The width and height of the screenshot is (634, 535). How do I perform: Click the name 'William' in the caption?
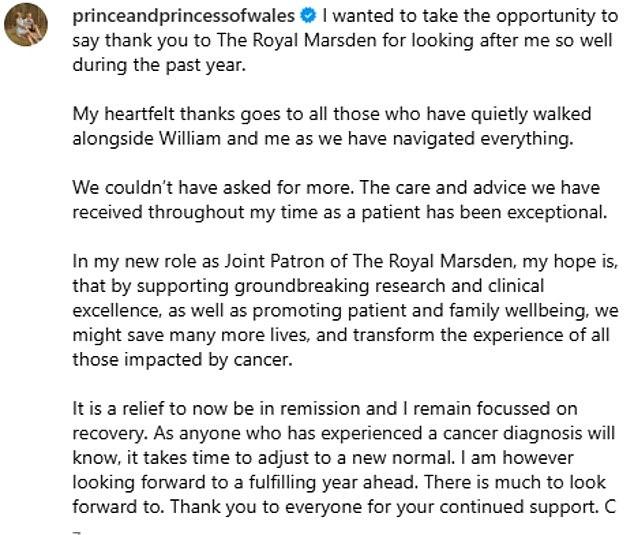point(190,139)
